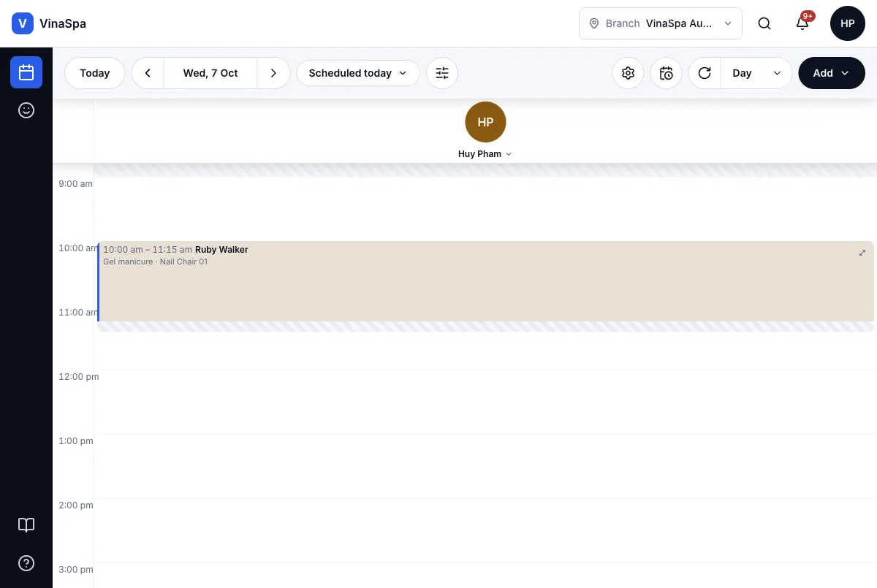Screen dimensions: 877x588
Task: Click the Gel manicure · Nail Chair 01 text
Action: (x=156, y=261)
